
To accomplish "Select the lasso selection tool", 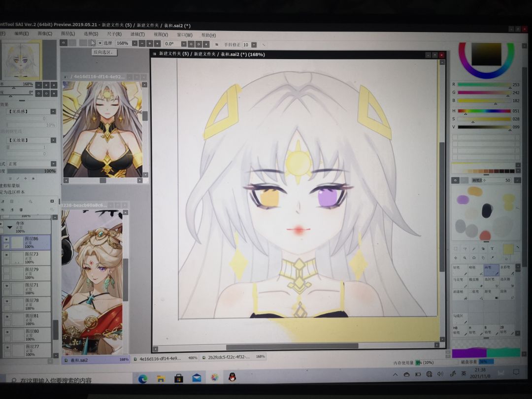I will [x=465, y=249].
